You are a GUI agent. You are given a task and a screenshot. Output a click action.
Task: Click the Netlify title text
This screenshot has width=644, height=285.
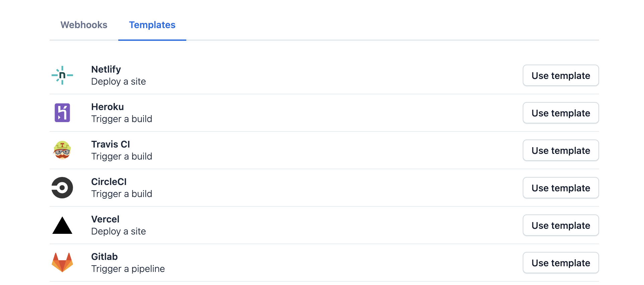[x=106, y=69]
